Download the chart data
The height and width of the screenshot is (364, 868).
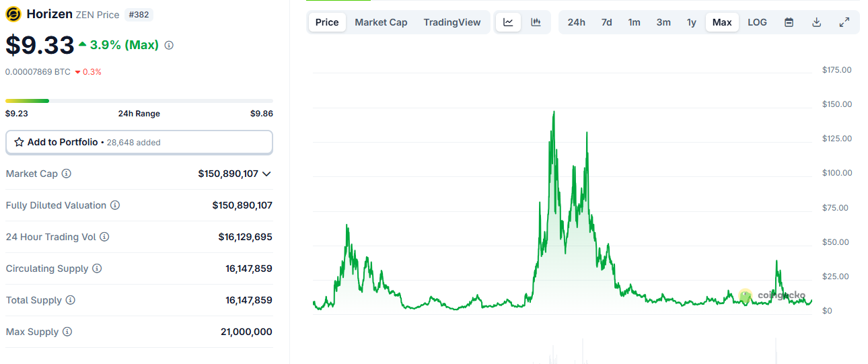tap(817, 22)
